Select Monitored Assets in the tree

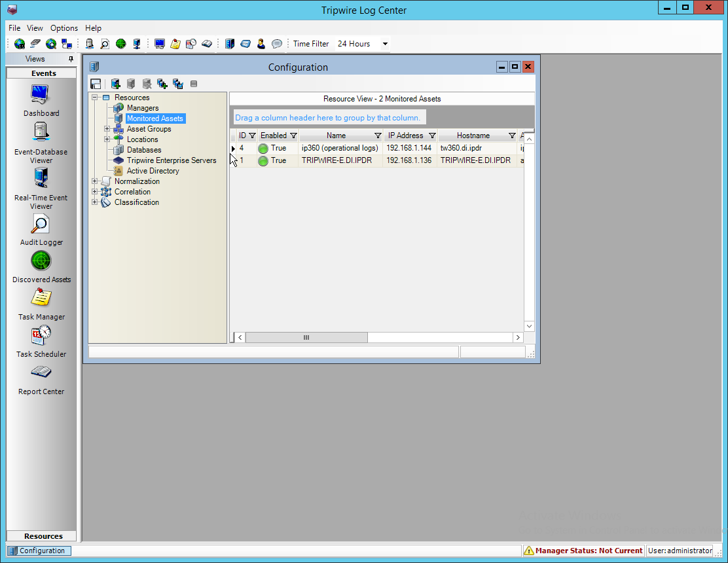click(x=155, y=118)
